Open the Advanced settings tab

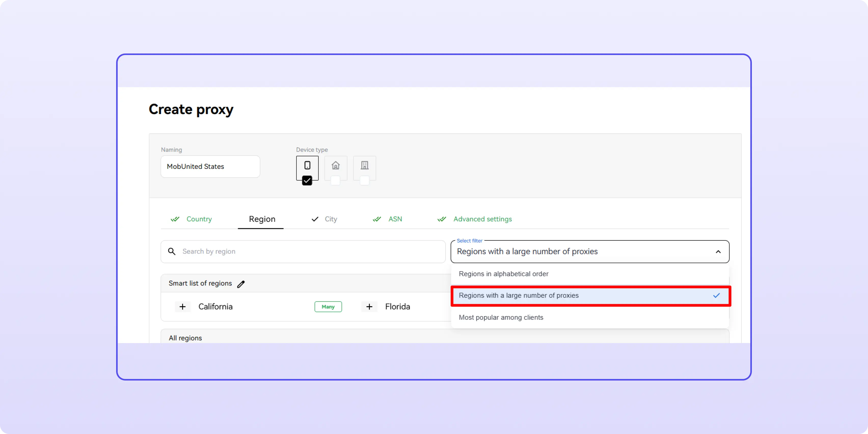482,219
